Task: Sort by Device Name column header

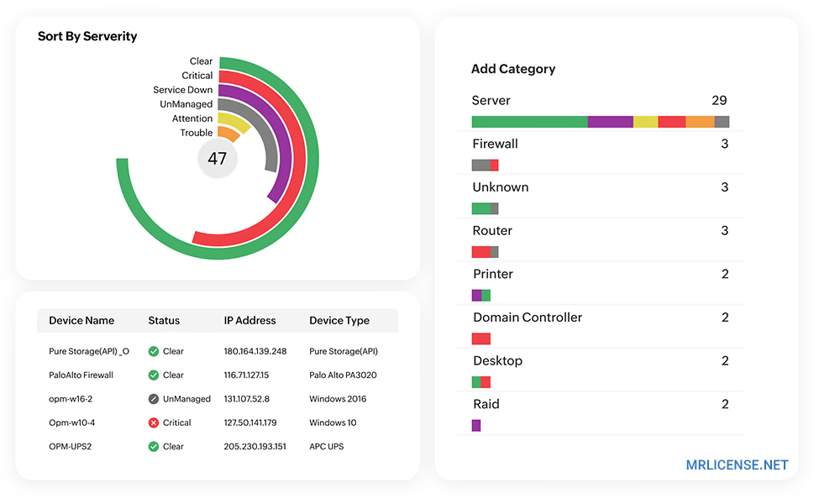Action: (81, 320)
